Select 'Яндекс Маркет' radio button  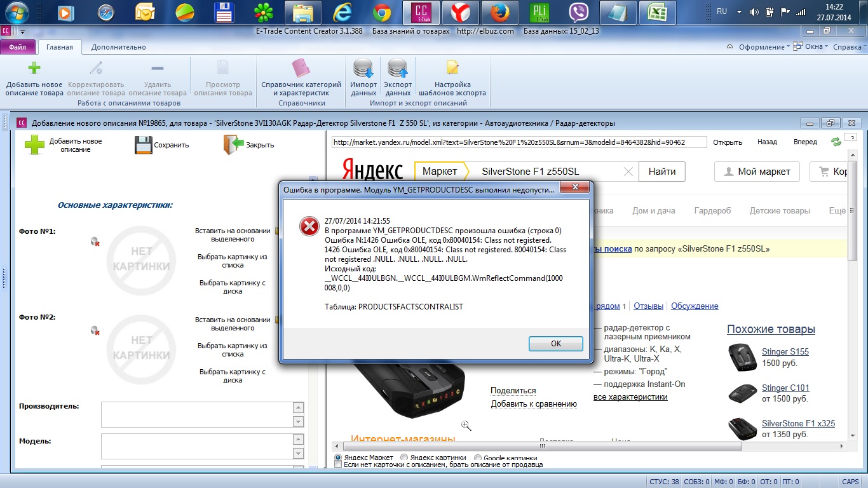click(338, 457)
